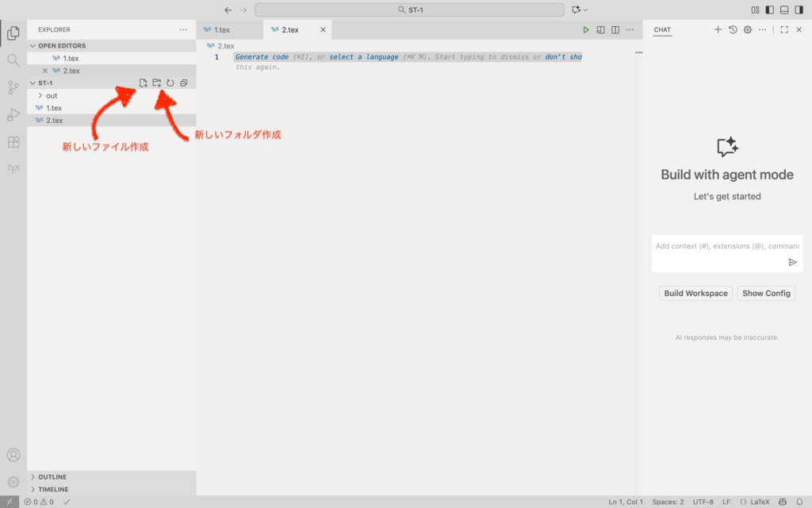Switch to the 1.tex editor tab
Screen dimensions: 812x508
click(221, 30)
